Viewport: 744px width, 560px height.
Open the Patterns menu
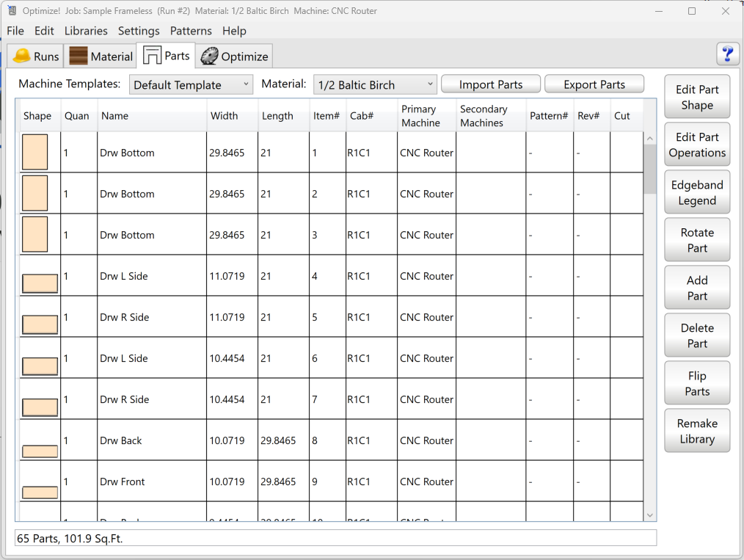tap(191, 31)
